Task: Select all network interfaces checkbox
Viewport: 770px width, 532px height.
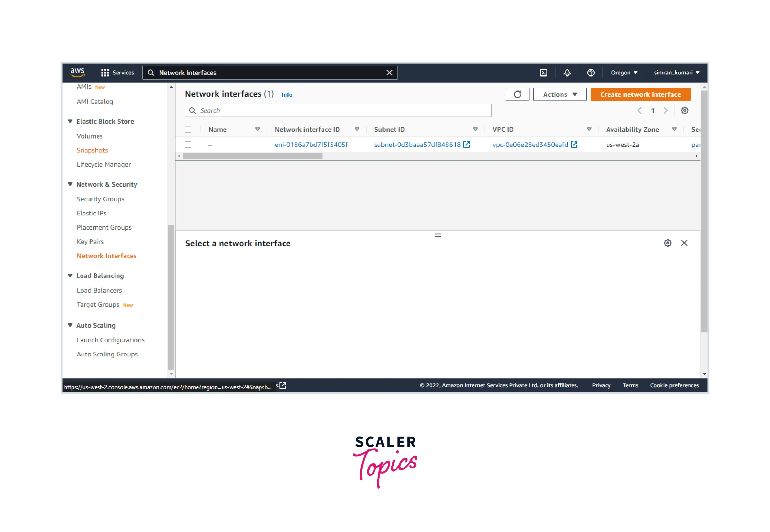Action: (x=188, y=129)
